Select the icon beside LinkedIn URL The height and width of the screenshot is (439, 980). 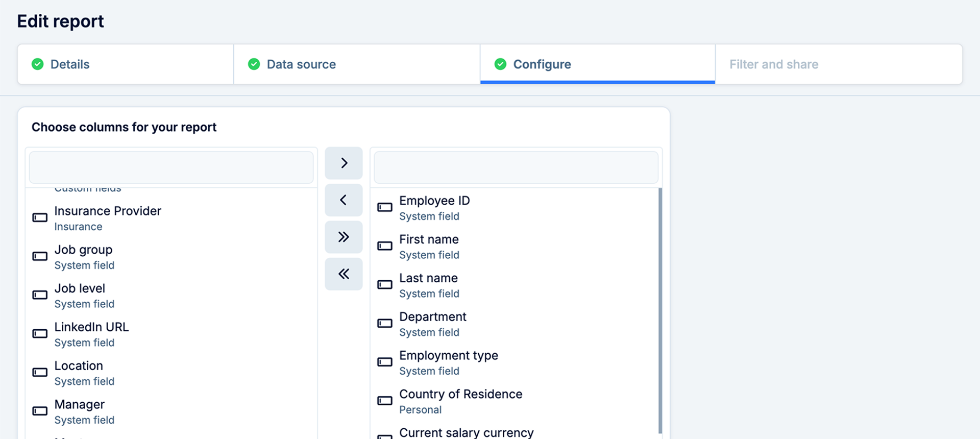click(40, 334)
